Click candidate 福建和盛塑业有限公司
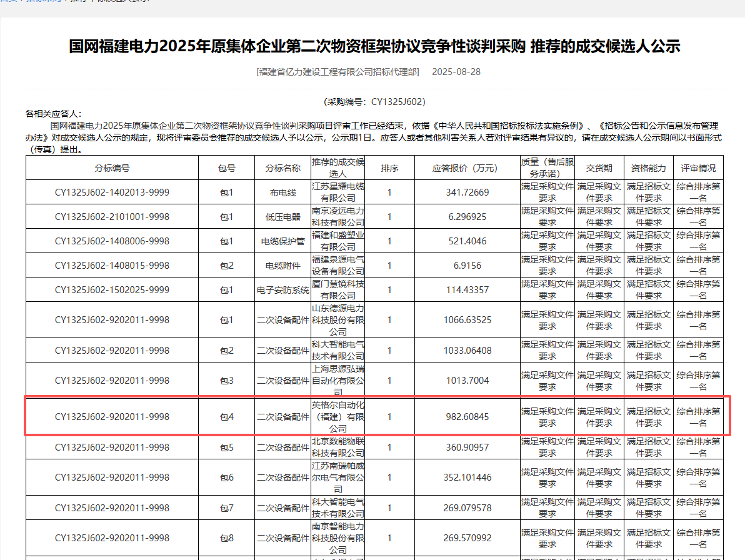Screen dimensions: 745x560 pos(338,241)
